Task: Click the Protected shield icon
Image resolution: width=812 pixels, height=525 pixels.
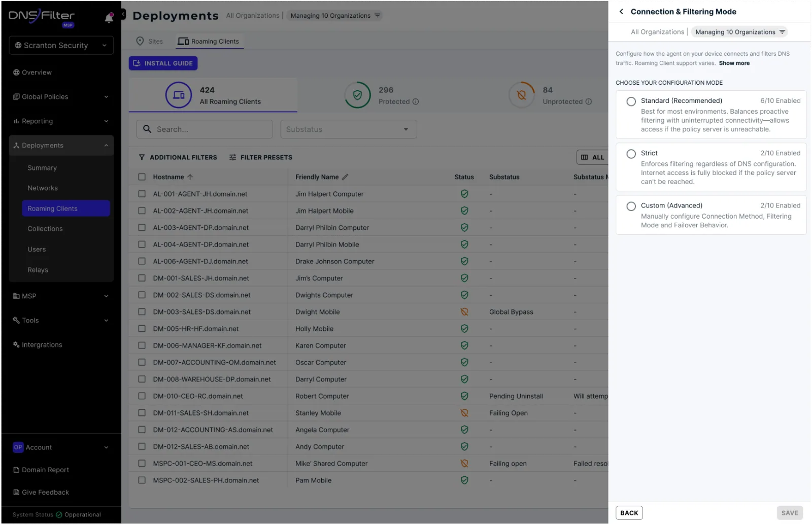Action: click(x=357, y=95)
